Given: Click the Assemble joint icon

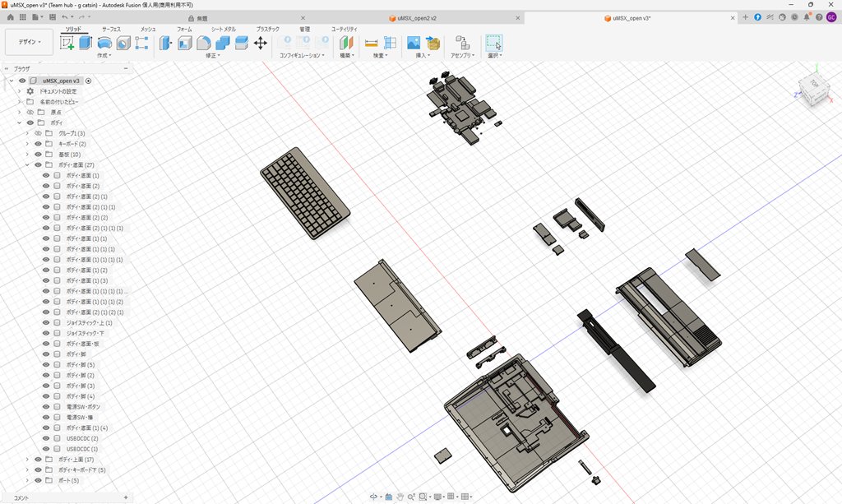Looking at the screenshot, I should pyautogui.click(x=462, y=43).
